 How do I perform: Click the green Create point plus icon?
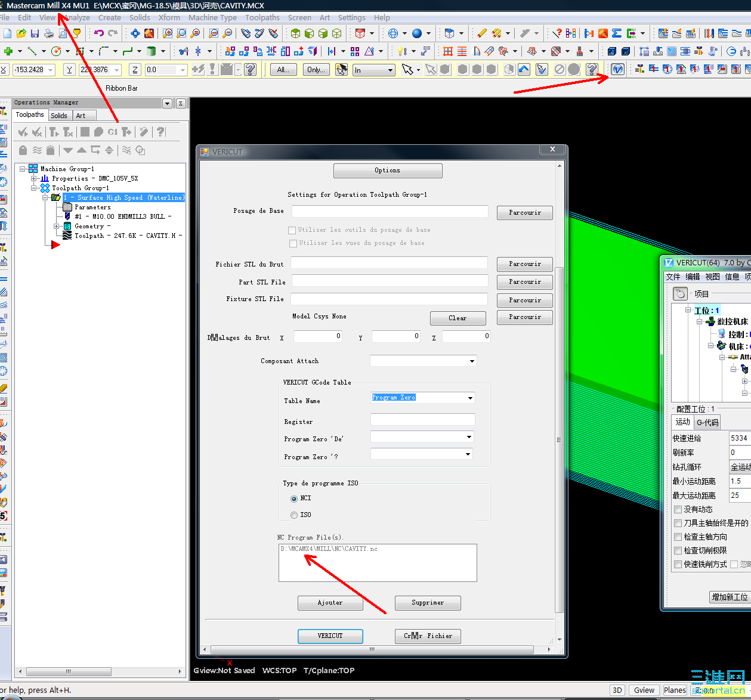pyautogui.click(x=8, y=51)
